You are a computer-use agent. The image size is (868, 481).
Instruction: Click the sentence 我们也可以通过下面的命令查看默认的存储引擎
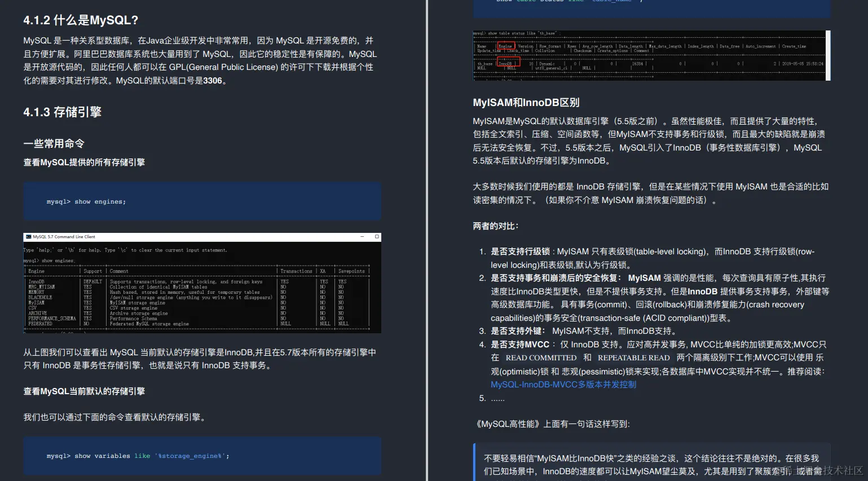click(116, 417)
